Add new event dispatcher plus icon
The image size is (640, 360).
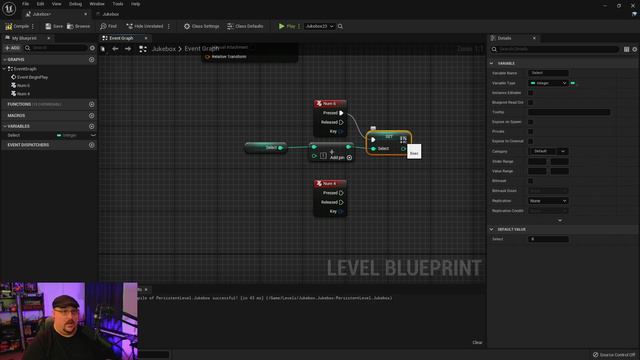pyautogui.click(x=91, y=145)
